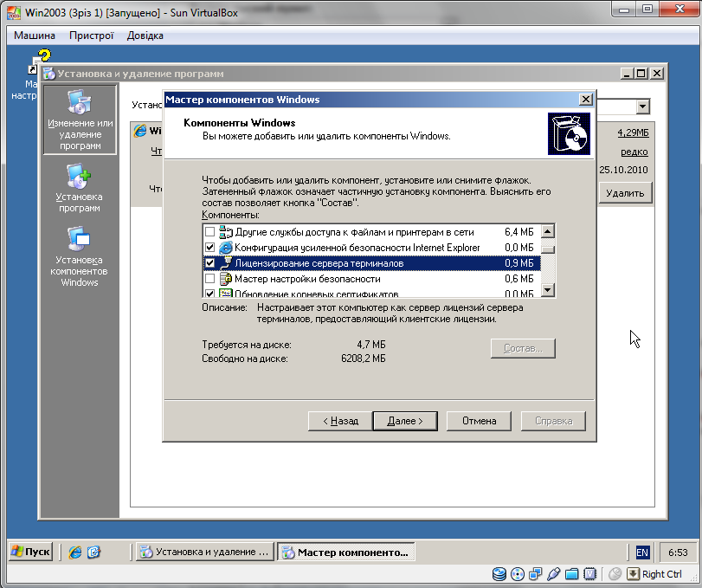
Task: Click the 'Состав...' button
Action: point(523,348)
